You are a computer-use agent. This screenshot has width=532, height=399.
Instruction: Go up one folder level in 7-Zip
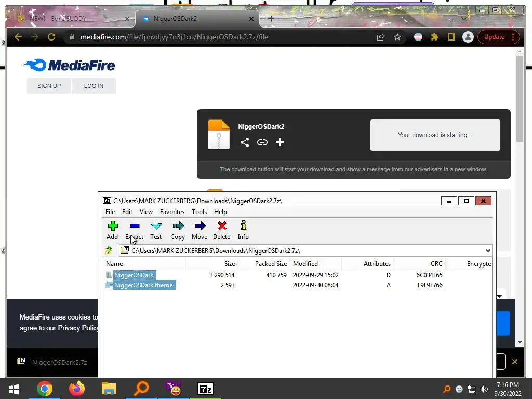[x=109, y=251]
